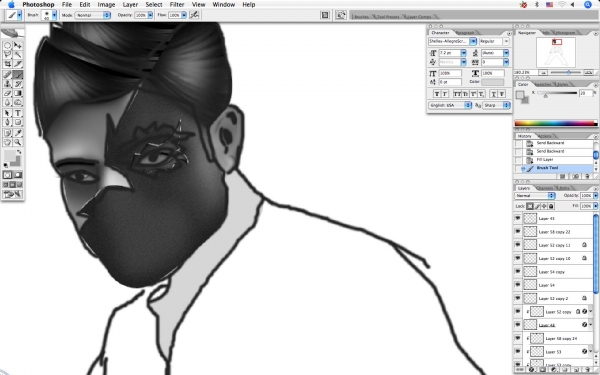Switch to the Actions tab
The image size is (600, 375).
545,136
